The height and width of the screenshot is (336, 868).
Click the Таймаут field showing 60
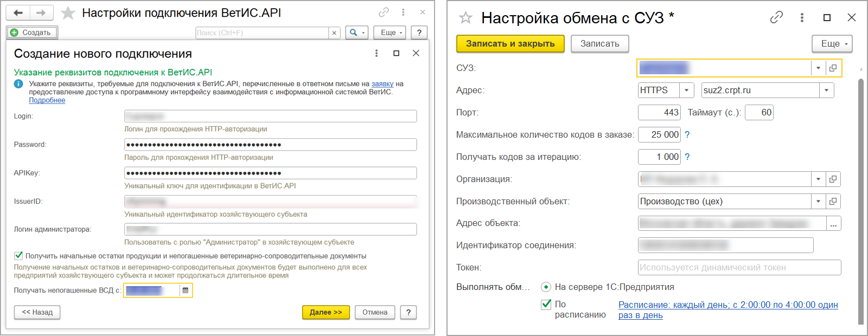pyautogui.click(x=759, y=112)
